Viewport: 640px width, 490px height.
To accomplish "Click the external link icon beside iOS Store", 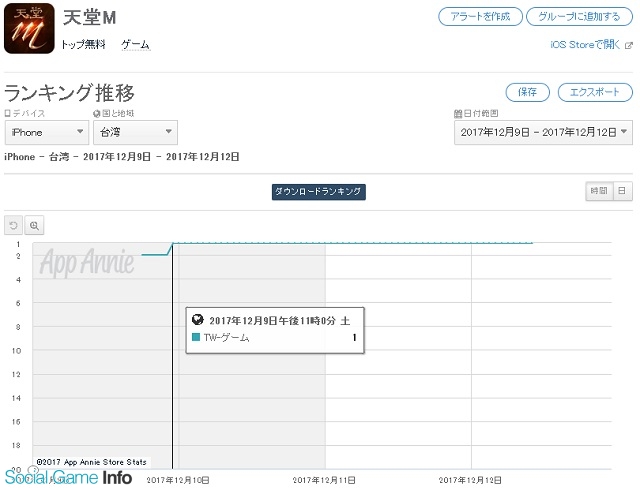I will tap(629, 45).
